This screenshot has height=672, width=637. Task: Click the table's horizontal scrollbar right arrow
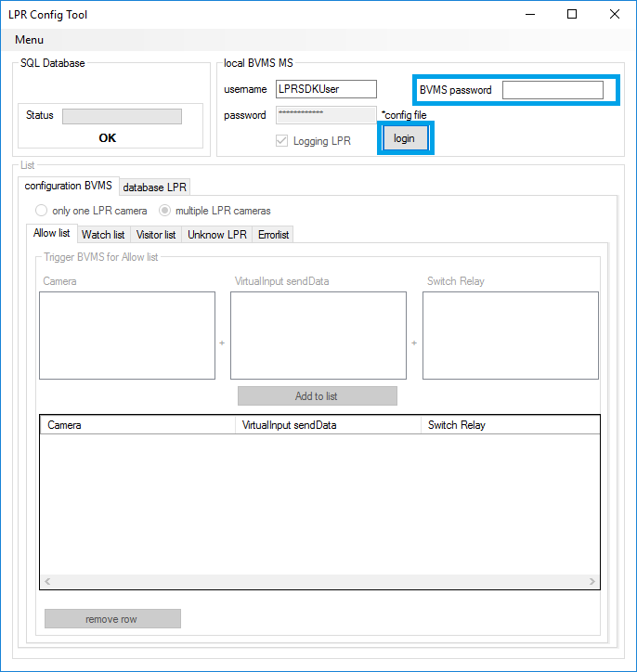coord(592,581)
